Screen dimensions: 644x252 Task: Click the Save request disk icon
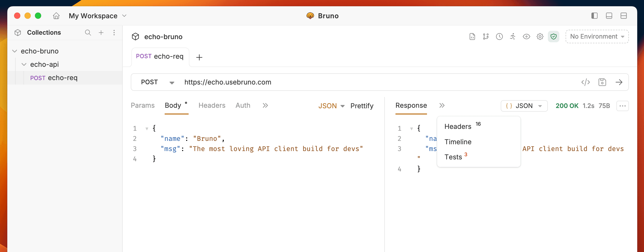(602, 82)
